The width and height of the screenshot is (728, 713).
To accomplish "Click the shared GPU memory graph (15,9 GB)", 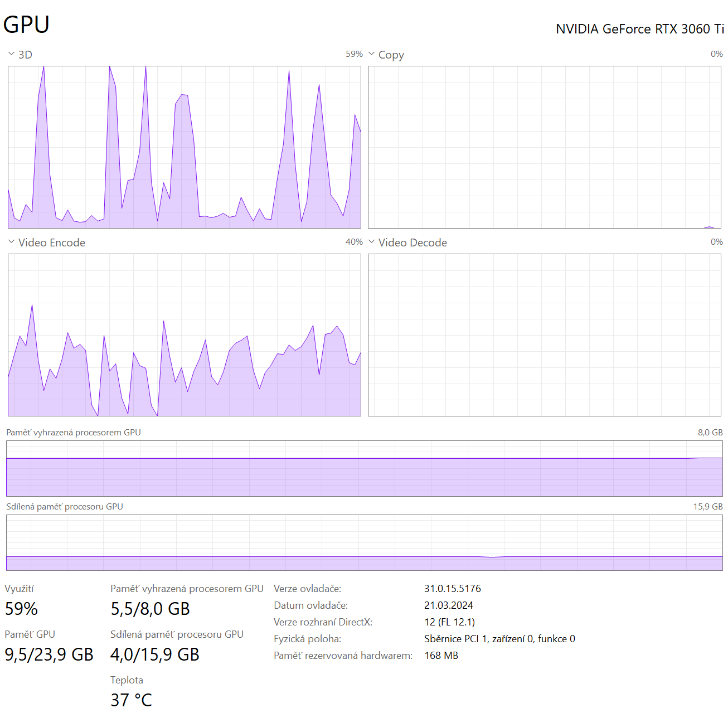I will coord(364,542).
